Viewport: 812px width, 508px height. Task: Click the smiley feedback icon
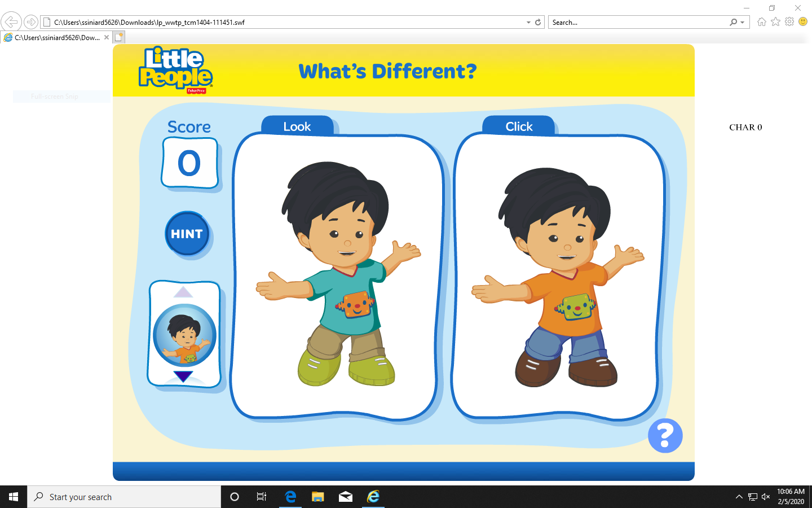tap(803, 22)
